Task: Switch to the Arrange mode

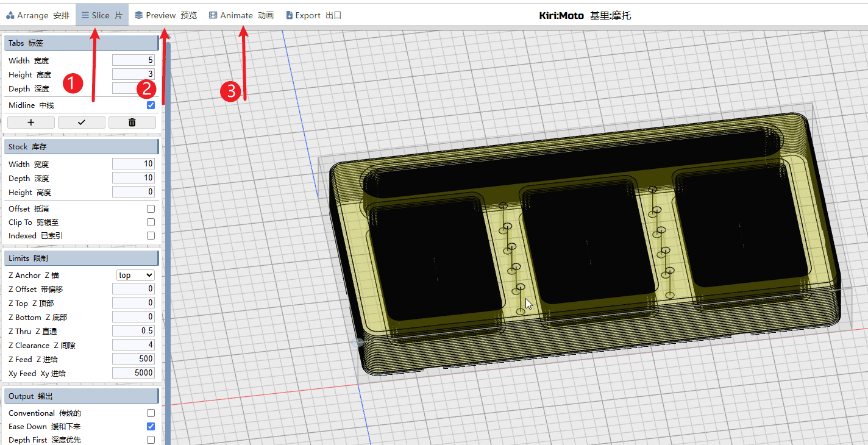Action: point(38,15)
